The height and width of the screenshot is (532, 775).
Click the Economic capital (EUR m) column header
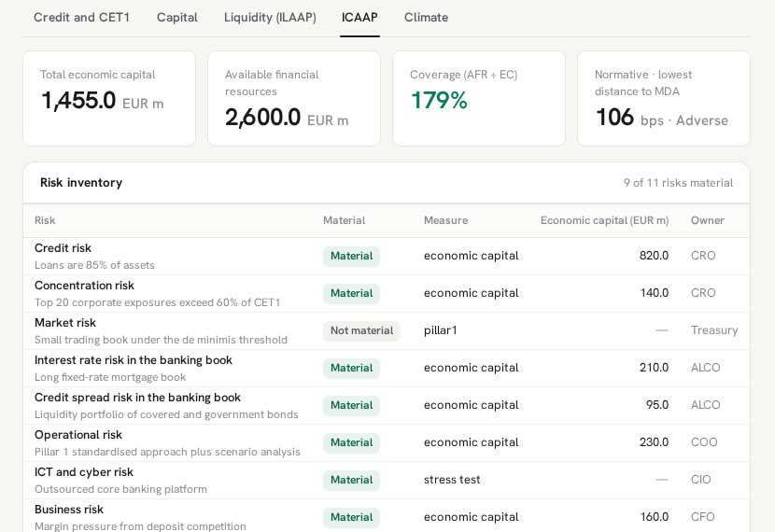[604, 220]
